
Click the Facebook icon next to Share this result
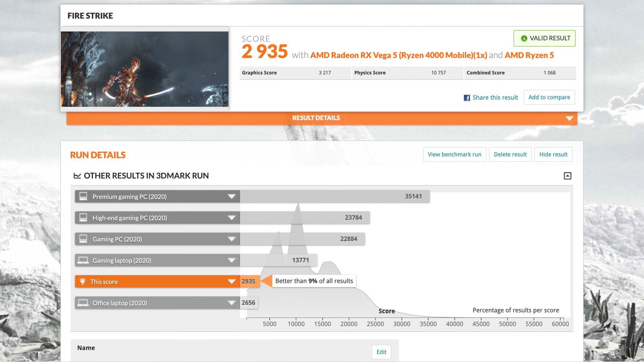click(467, 98)
